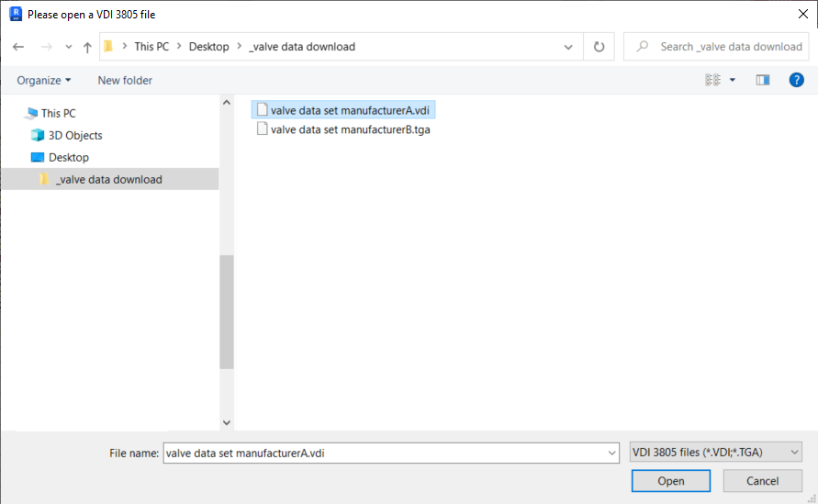818x504 pixels.
Task: Open the Organize menu
Action: coord(44,81)
